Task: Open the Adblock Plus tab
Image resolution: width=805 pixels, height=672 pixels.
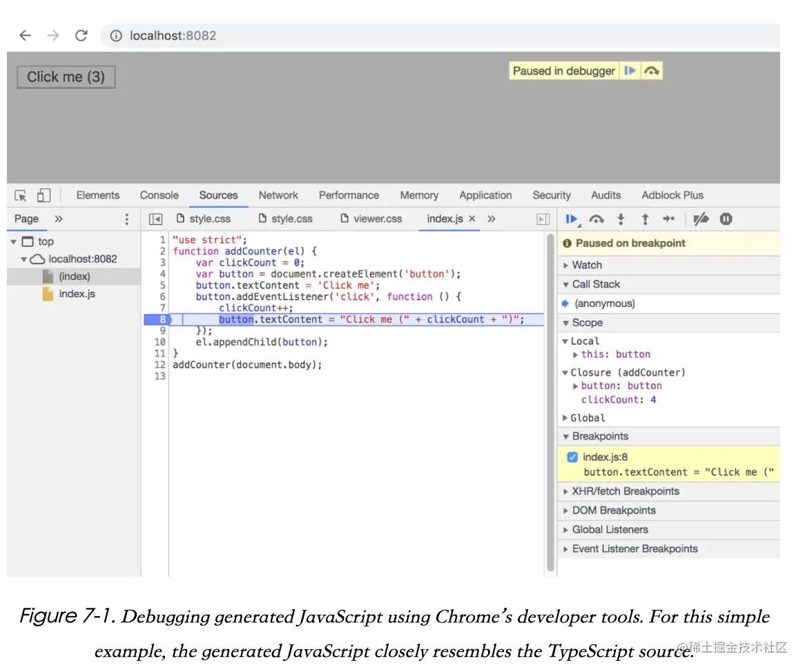Action: click(672, 195)
